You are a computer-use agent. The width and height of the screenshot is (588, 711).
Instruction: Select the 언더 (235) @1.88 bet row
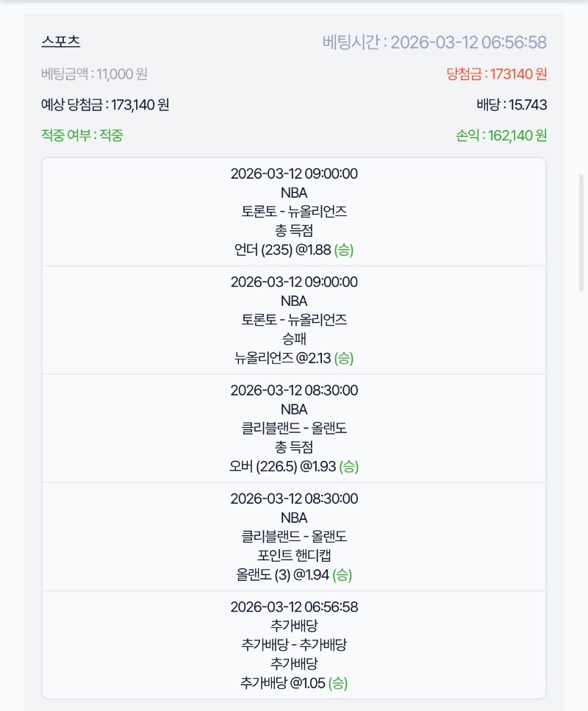pos(293,250)
